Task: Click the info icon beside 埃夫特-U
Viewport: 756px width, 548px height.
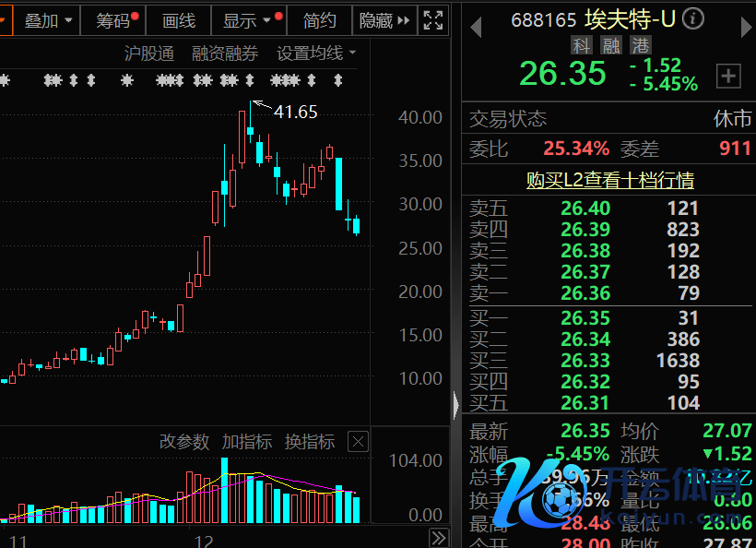Action: pos(692,19)
